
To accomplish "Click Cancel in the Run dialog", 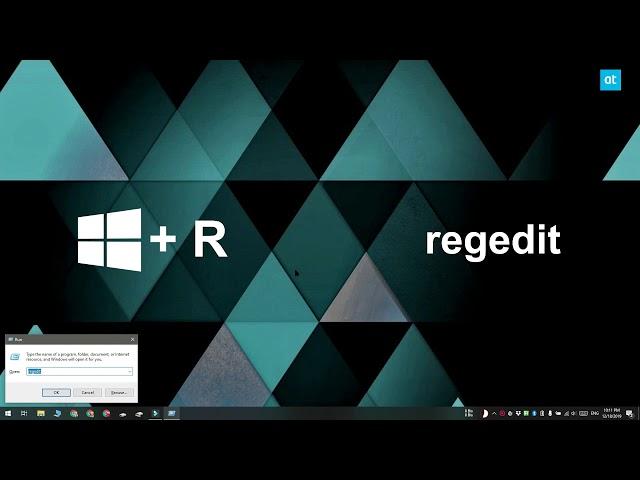I will pyautogui.click(x=88, y=392).
